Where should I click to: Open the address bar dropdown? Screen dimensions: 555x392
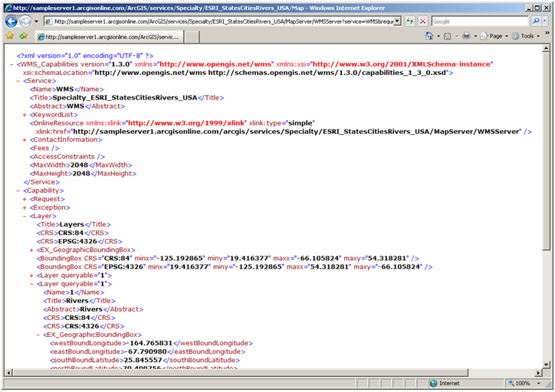[x=397, y=21]
